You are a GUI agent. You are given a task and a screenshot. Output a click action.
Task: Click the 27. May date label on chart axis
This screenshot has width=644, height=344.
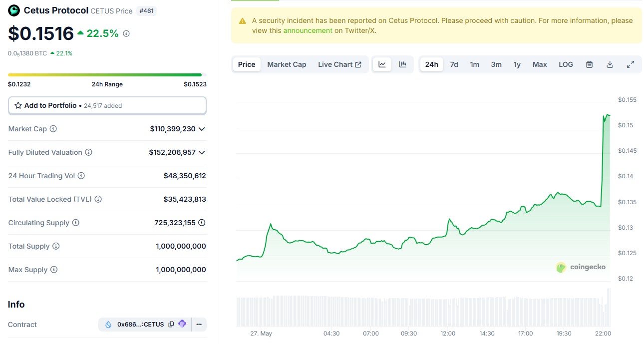[261, 334]
